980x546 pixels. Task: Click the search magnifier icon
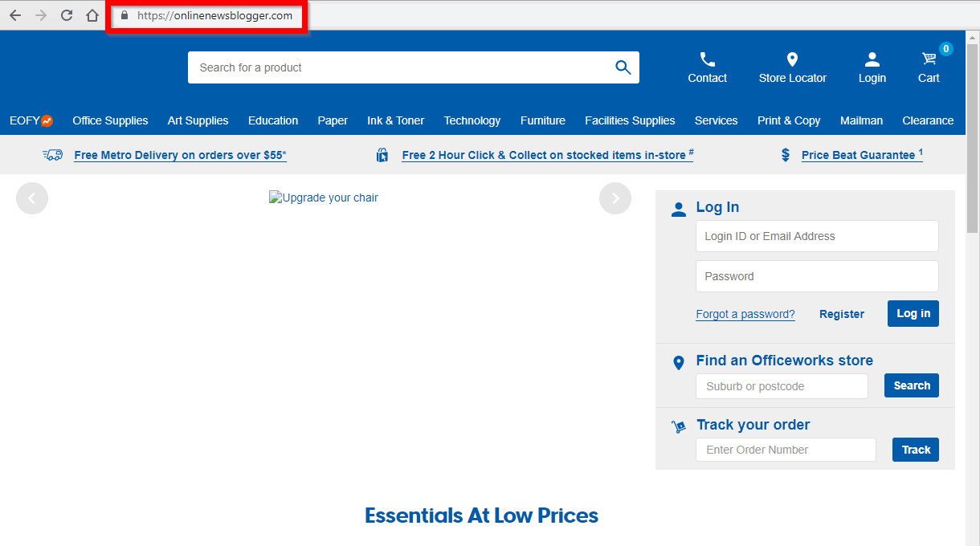[623, 67]
